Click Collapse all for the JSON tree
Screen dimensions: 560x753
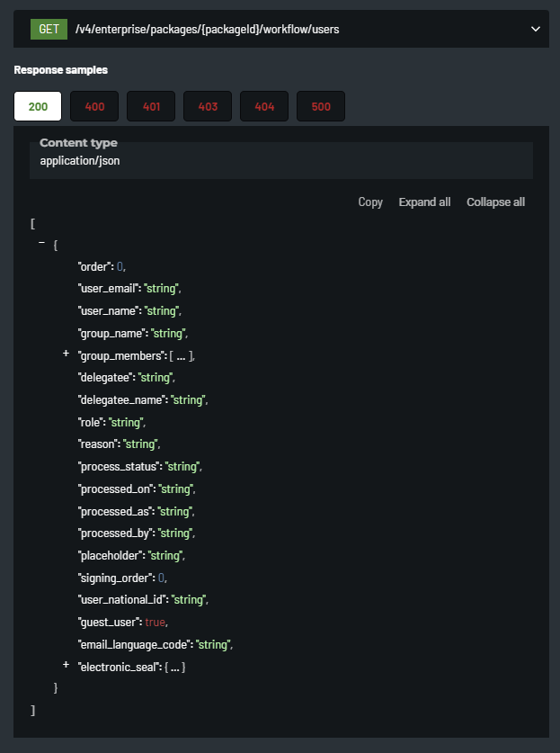click(495, 202)
